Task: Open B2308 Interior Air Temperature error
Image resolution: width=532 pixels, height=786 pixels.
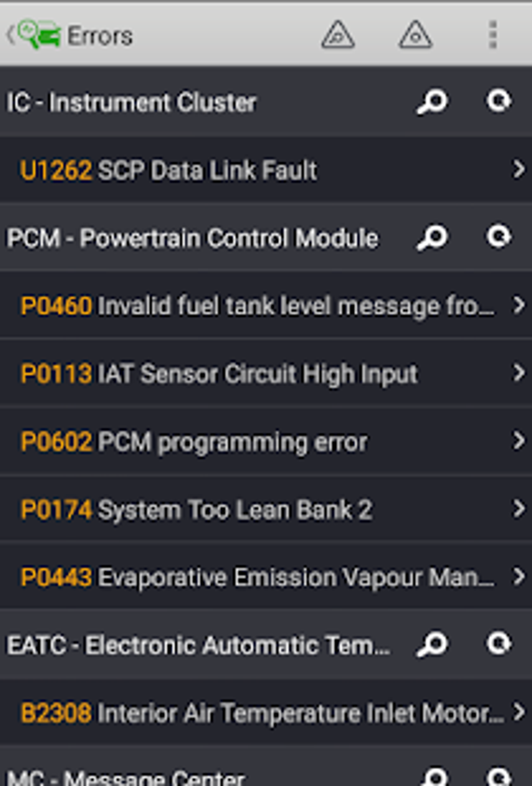Action: [x=261, y=713]
